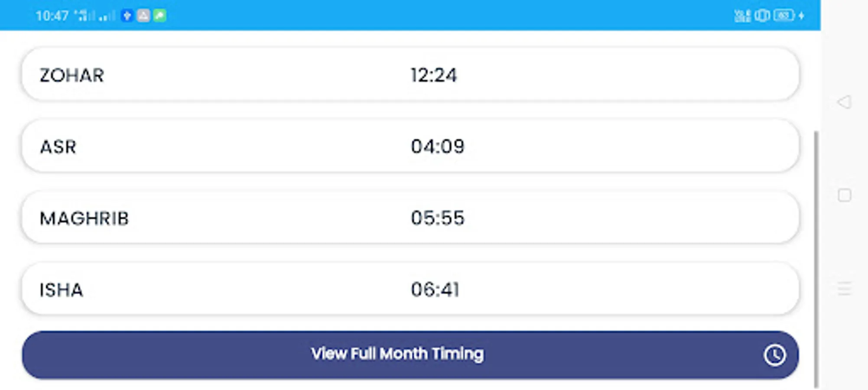The height and width of the screenshot is (390, 868).
Task: Tap the 10:47 status bar clock
Action: tap(52, 16)
